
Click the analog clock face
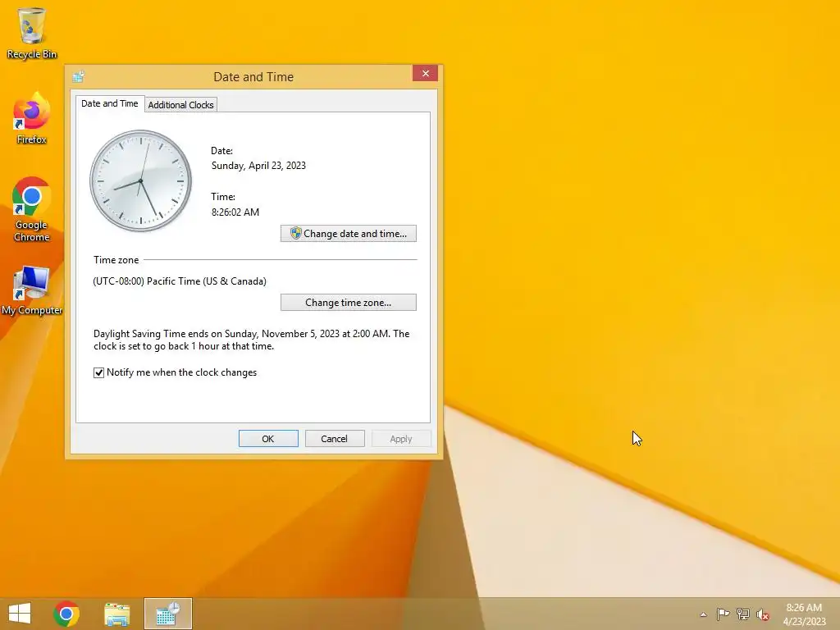pyautogui.click(x=141, y=180)
